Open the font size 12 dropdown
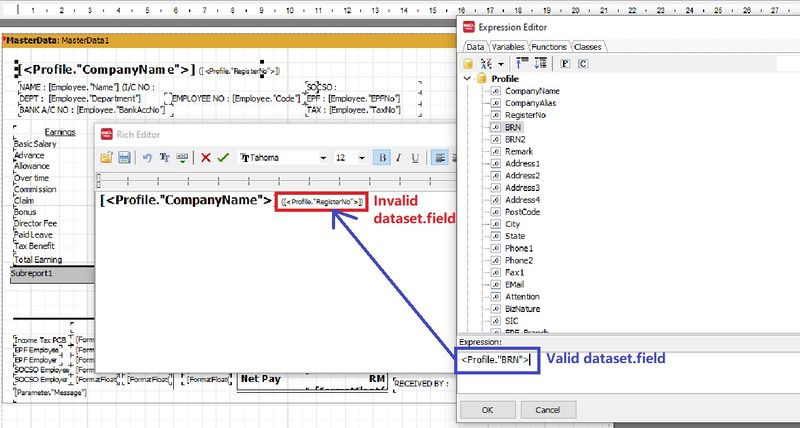800x428 pixels. click(362, 158)
